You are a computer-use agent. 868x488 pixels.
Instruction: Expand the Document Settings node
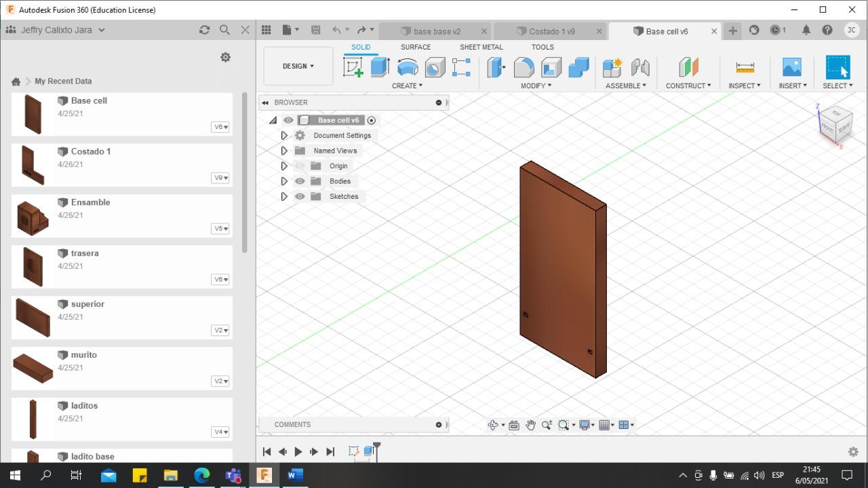[x=284, y=136]
